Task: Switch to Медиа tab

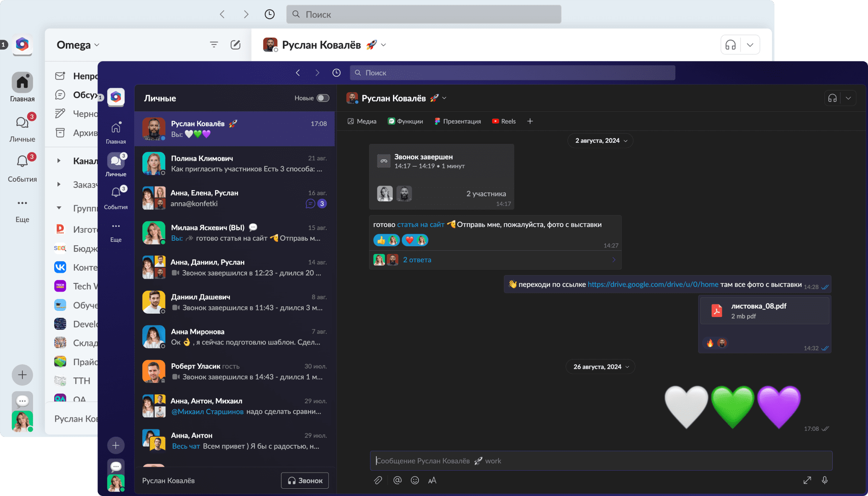Action: (362, 121)
